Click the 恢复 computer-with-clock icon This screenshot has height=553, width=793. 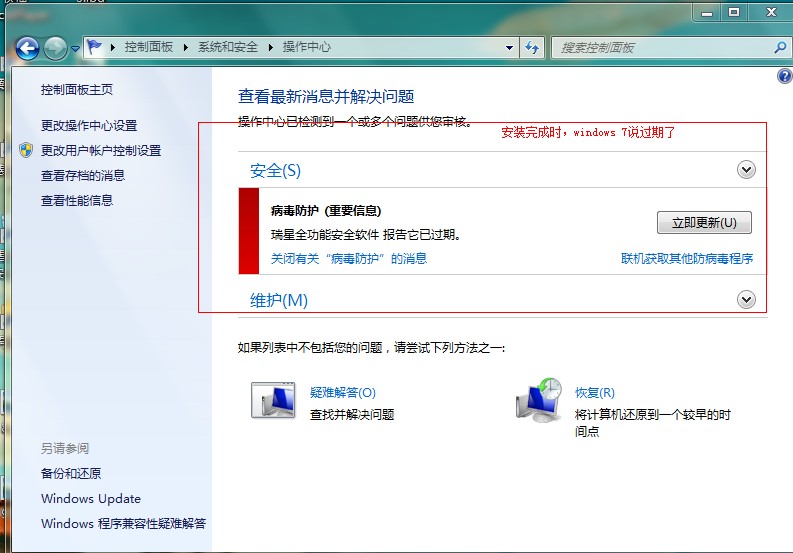(x=539, y=400)
